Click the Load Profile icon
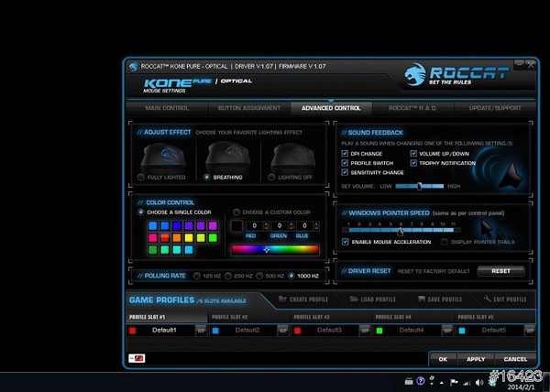This screenshot has height=392, width=550. click(355, 299)
